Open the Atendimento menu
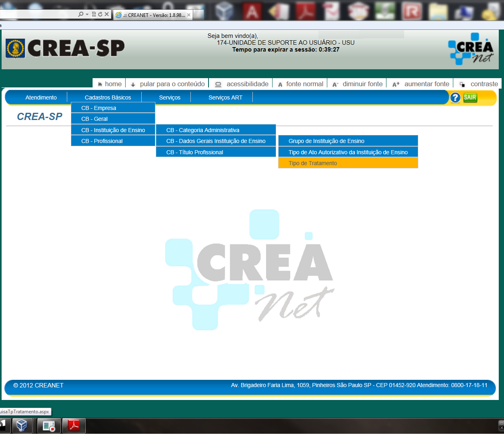Image resolution: width=504 pixels, height=435 pixels. tap(41, 97)
